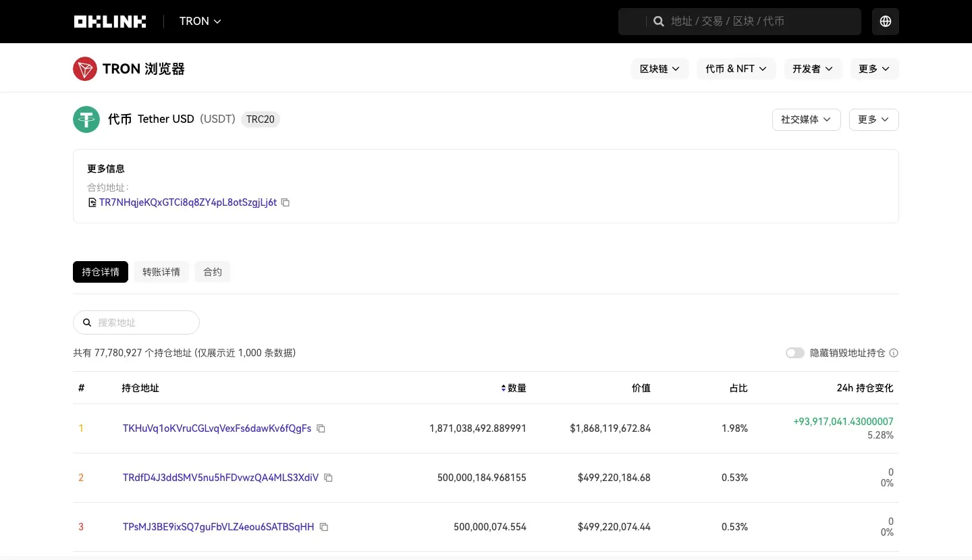Toggle 隐藏销毁地址持仓 switch
Screen dimensions: 972x560
[795, 353]
